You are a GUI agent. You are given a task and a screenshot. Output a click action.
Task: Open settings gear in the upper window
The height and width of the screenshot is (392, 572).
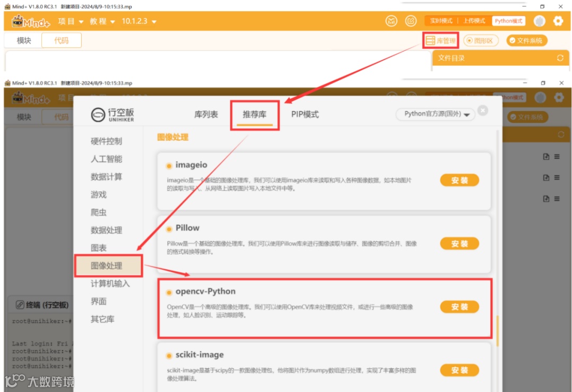pos(558,21)
